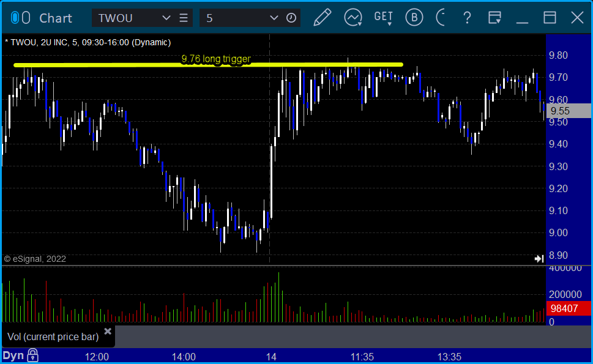Open the studies chart wave icon
The height and width of the screenshot is (364, 593).
tap(353, 17)
